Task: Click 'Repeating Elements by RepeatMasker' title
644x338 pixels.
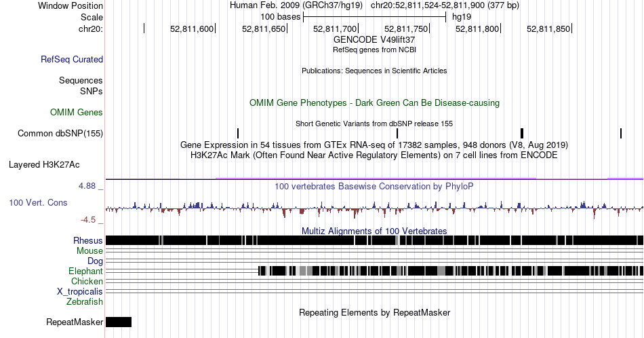Action: tap(375, 312)
